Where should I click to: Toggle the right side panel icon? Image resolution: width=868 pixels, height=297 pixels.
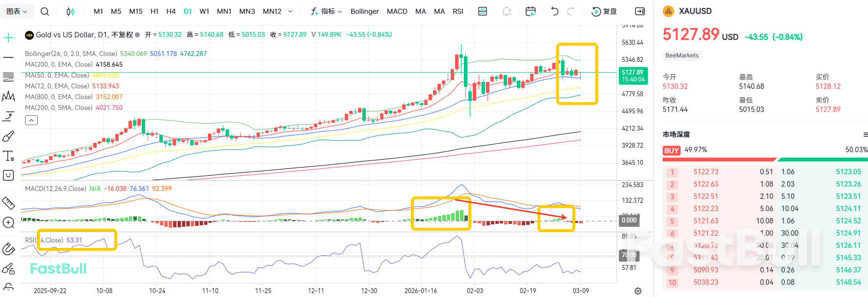click(x=640, y=11)
